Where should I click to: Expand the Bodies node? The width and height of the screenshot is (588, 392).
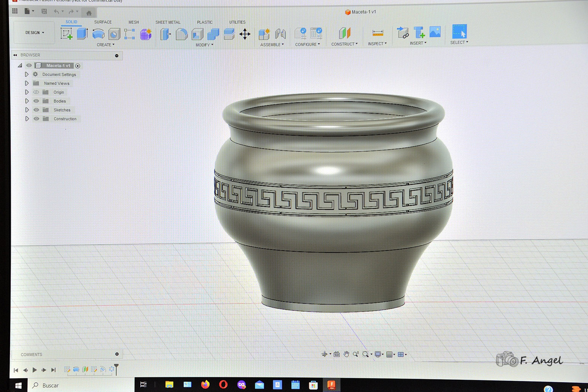click(x=27, y=101)
